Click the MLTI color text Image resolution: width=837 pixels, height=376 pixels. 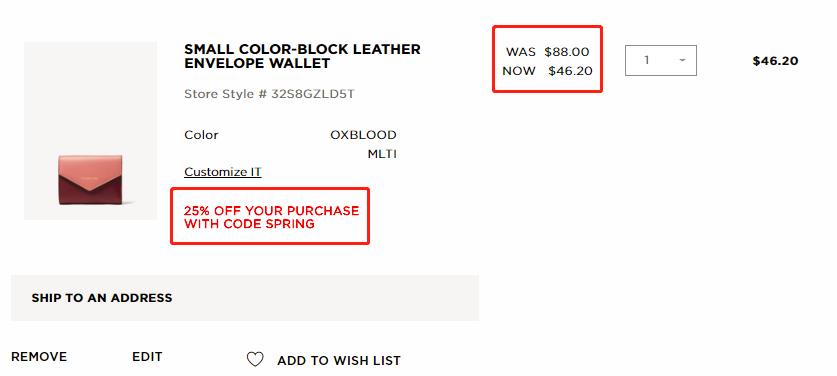point(382,154)
